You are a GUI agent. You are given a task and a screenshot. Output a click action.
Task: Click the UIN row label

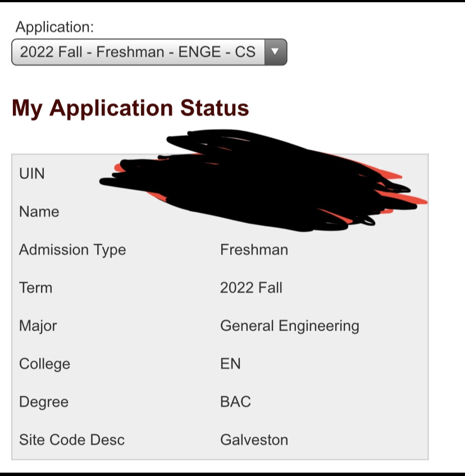(32, 173)
